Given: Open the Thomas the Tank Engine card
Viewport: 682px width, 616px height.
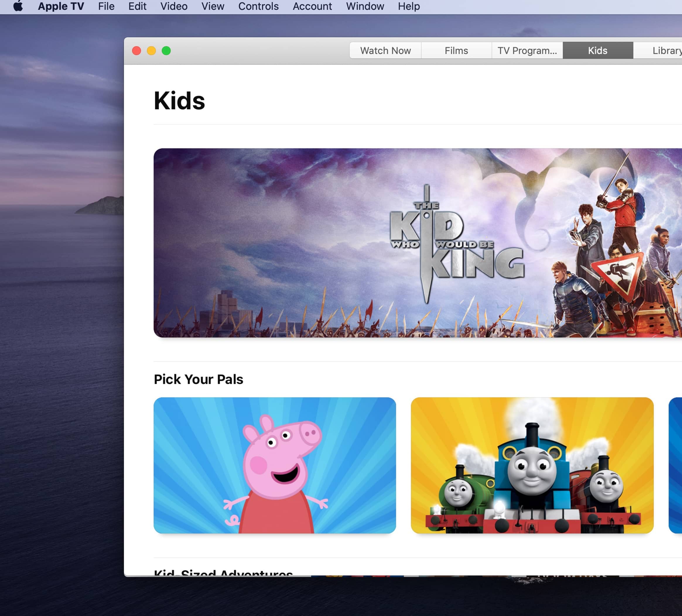Looking at the screenshot, I should pos(532,465).
